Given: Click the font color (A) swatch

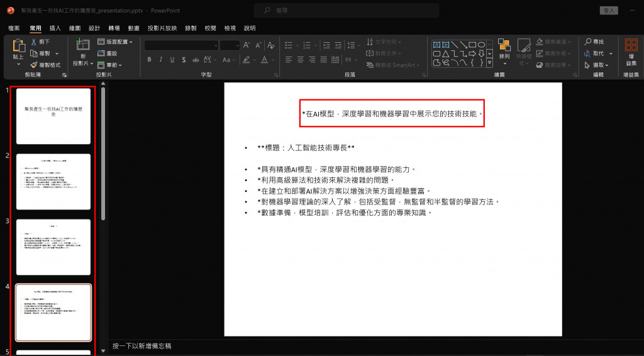Looking at the screenshot, I should (x=265, y=60).
